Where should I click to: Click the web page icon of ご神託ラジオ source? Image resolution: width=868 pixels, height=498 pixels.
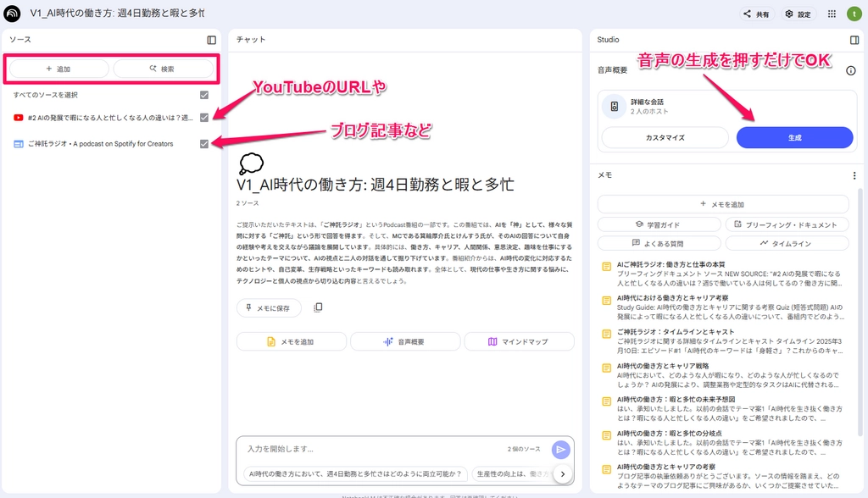pos(19,144)
